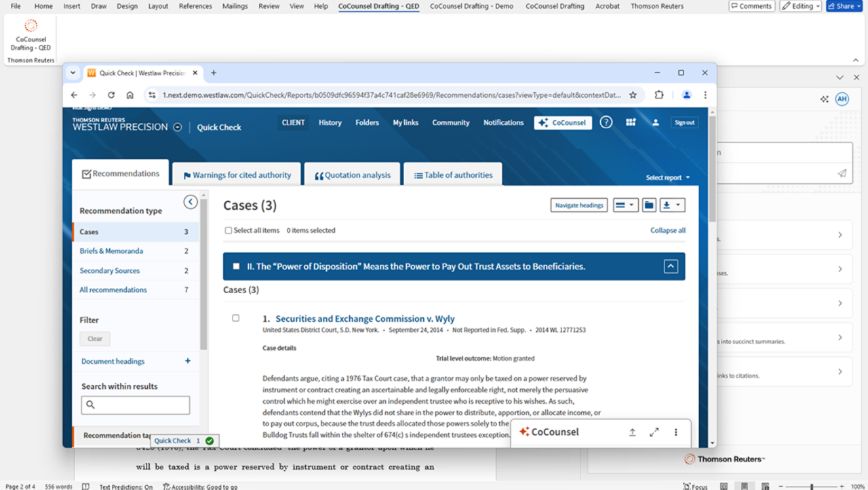Viewport: 868px width, 490px height.
Task: Click the Word zoom slider
Action: [812, 487]
